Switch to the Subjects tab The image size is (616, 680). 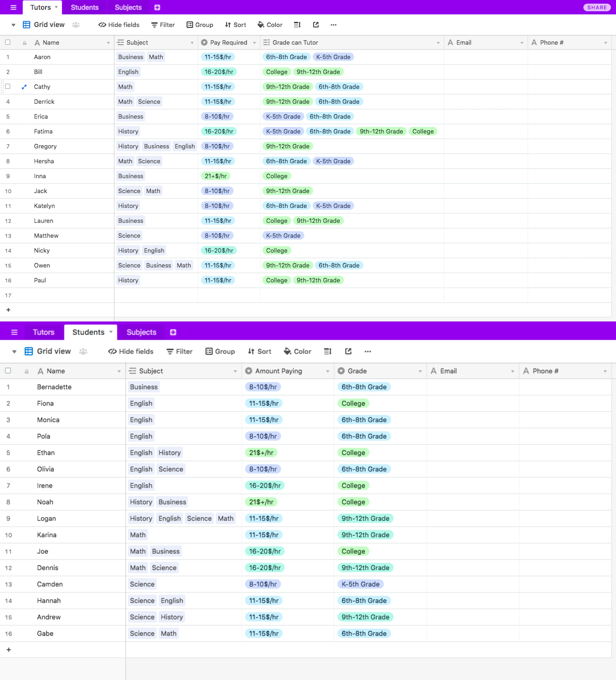[x=128, y=7]
